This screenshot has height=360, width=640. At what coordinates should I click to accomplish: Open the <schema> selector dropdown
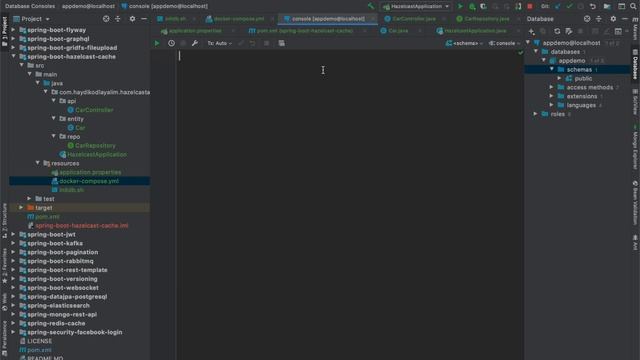(464, 43)
